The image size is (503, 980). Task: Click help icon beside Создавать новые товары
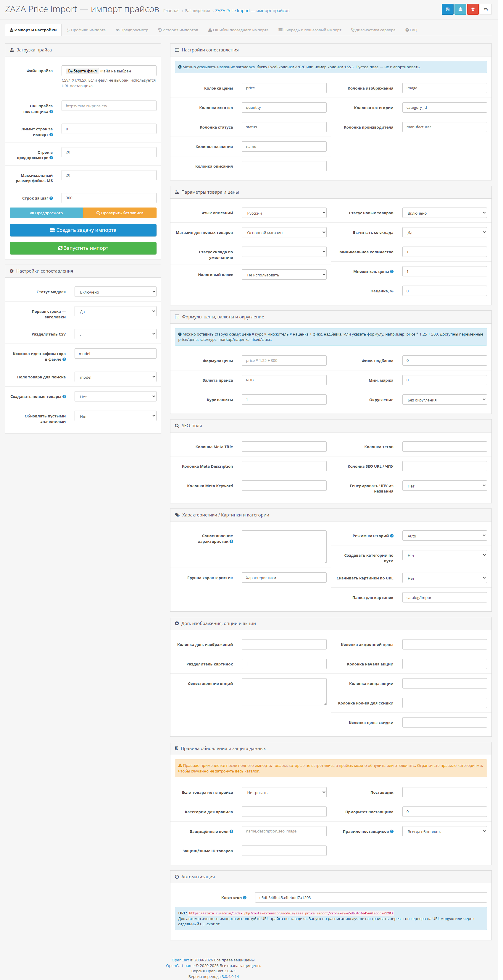coord(64,396)
